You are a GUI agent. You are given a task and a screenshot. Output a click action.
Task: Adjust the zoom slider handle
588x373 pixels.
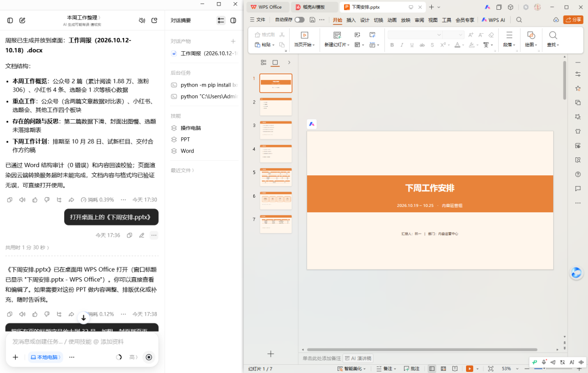(x=544, y=369)
